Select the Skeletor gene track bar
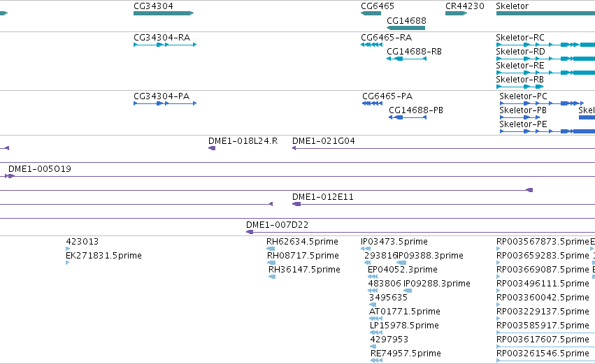 pyautogui.click(x=545, y=13)
